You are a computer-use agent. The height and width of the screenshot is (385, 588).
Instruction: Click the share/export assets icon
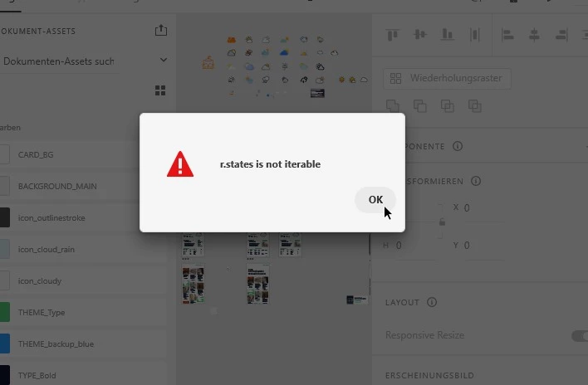click(161, 31)
